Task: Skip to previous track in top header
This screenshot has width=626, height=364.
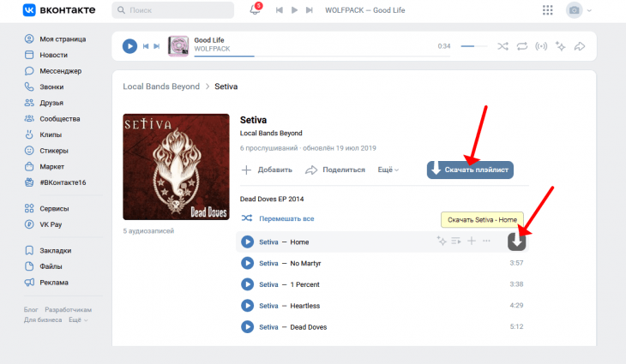Action: click(x=279, y=10)
